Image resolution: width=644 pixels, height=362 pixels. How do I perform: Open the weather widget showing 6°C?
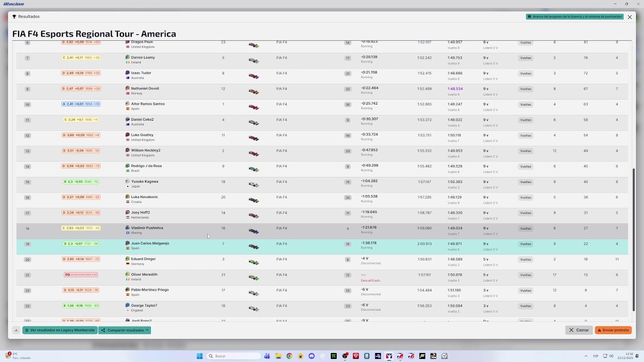[x=19, y=356]
